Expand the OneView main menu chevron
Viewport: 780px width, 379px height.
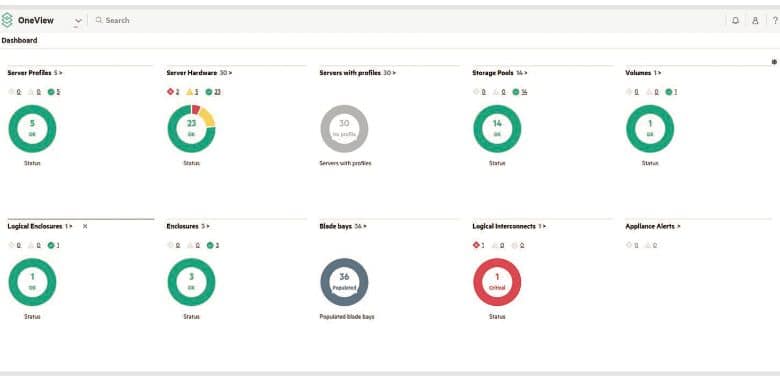pyautogui.click(x=78, y=21)
